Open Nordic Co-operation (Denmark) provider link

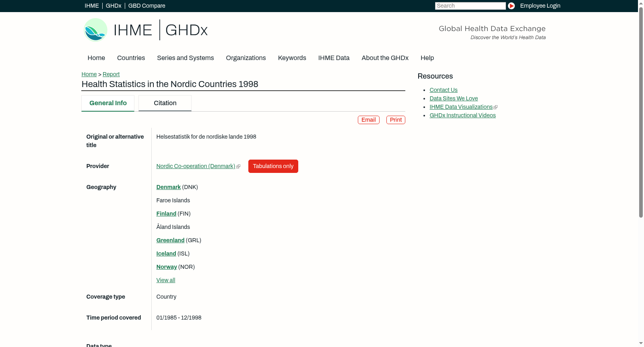click(x=196, y=166)
